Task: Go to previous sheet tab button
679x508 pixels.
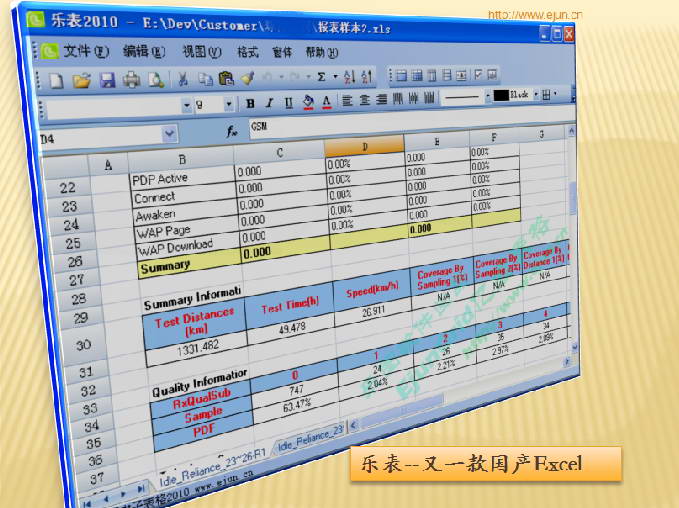Action: point(107,498)
